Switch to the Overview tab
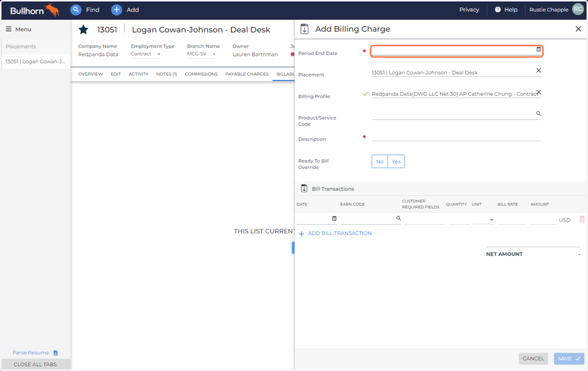 pos(91,74)
